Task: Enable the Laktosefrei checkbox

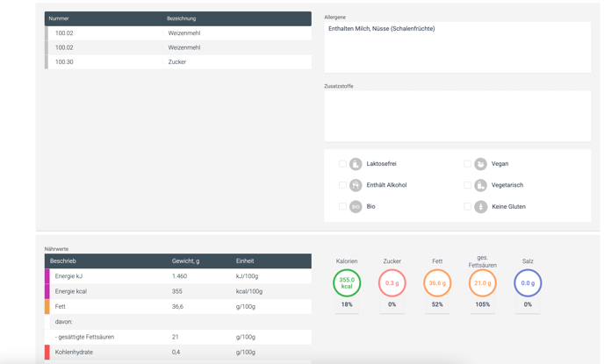Action: point(342,164)
